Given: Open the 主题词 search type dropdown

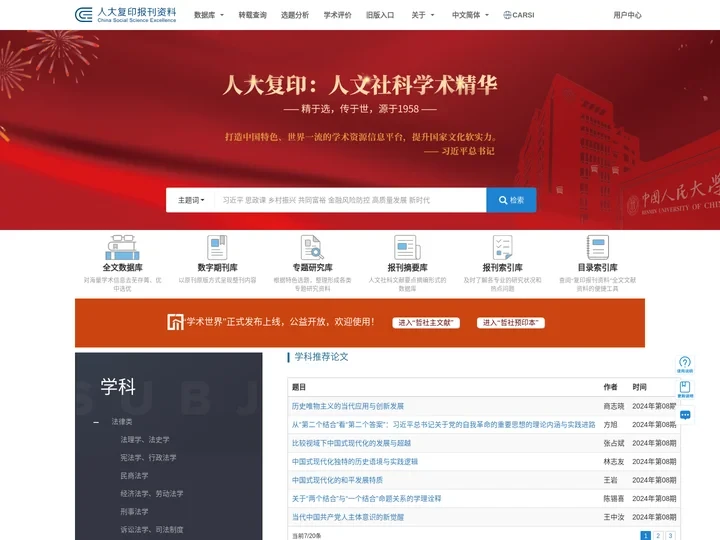Looking at the screenshot, I should pos(191,200).
